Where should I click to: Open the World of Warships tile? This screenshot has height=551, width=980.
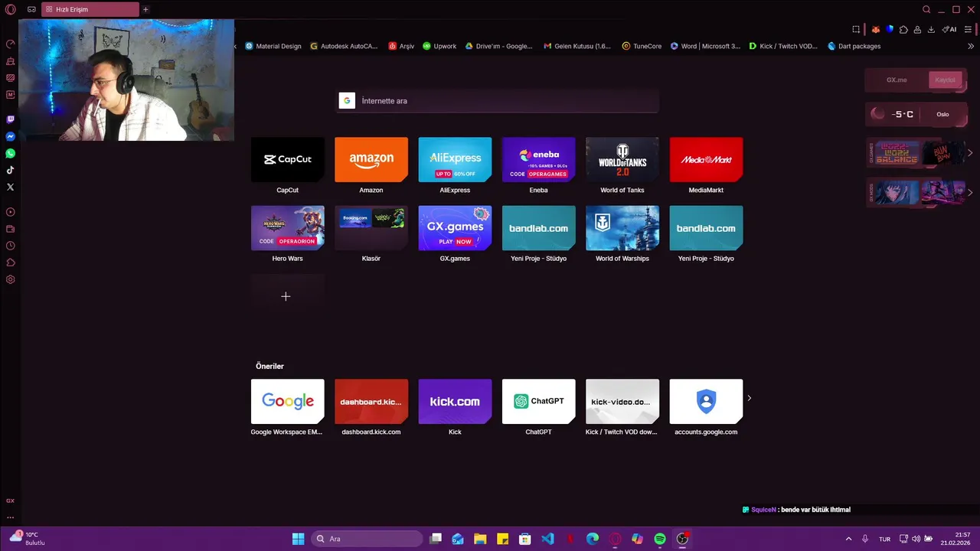pos(622,228)
